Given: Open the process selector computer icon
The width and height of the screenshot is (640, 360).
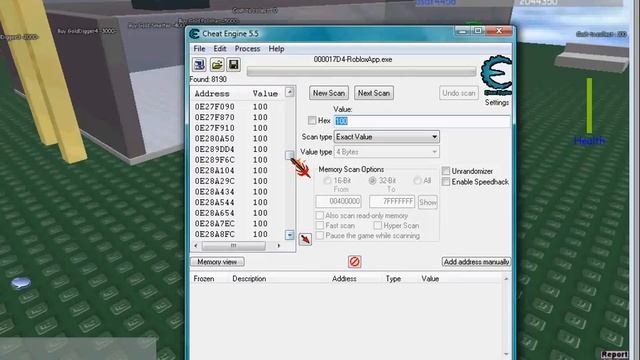Looking at the screenshot, I should pos(200,64).
